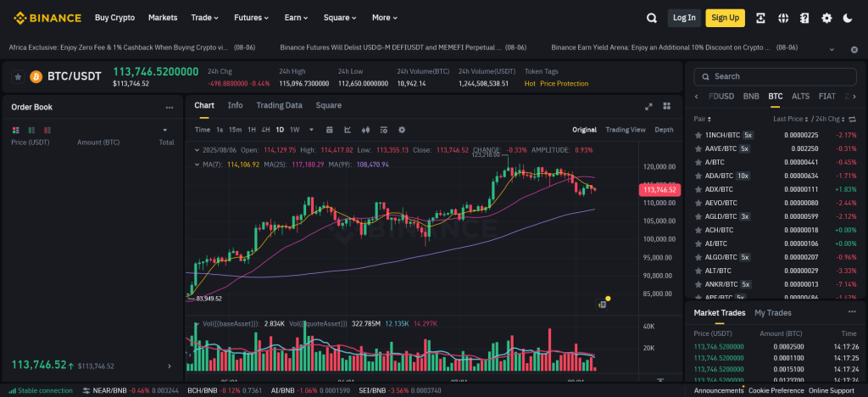Screen dimensions: 868x397
Task: Click the pair Search input field
Action: [x=775, y=76]
